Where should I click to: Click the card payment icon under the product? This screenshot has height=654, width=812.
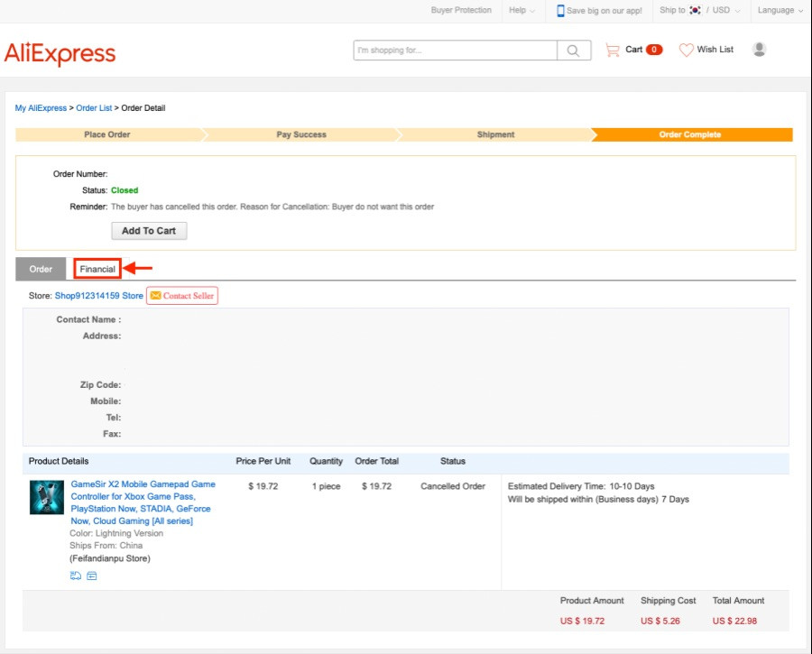pos(92,576)
